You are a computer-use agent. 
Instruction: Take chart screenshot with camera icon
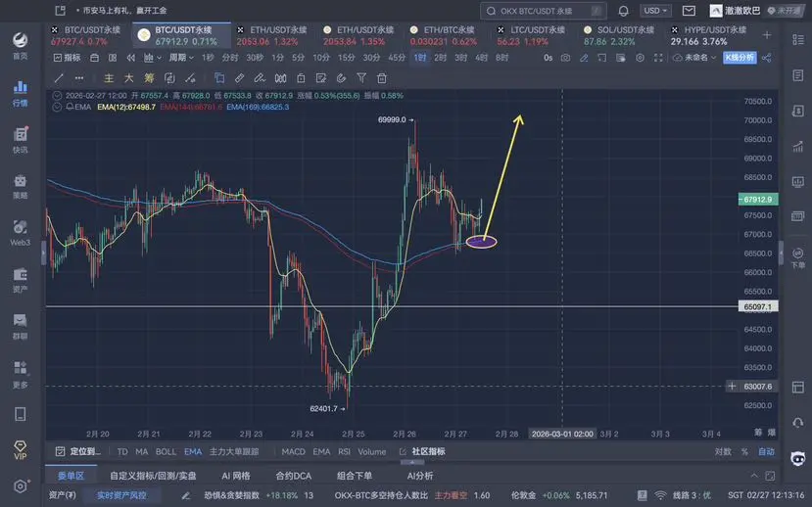[565, 58]
